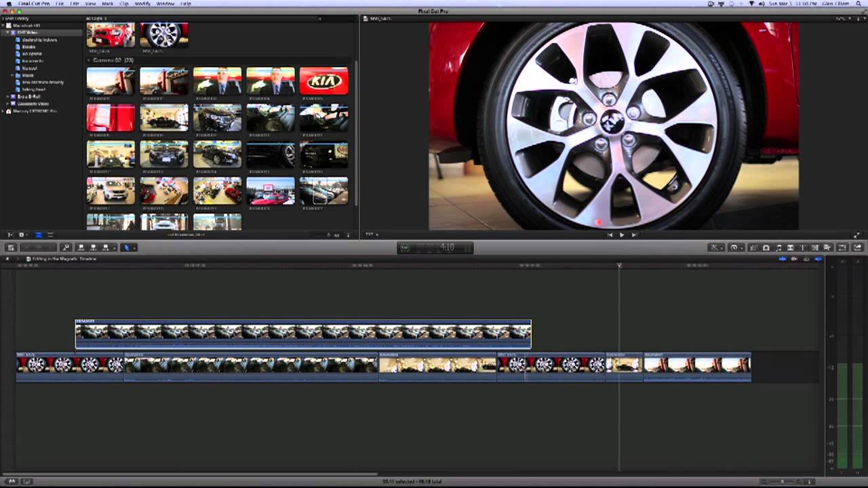Play the viewer video
Screen dimensions: 868x488
(622, 235)
